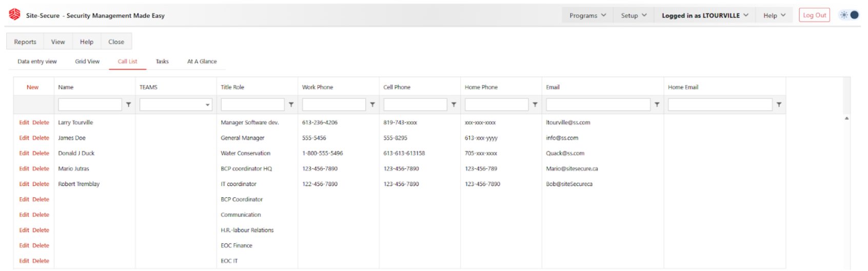
Task: Open the Home Email column filter icon
Action: point(779,105)
